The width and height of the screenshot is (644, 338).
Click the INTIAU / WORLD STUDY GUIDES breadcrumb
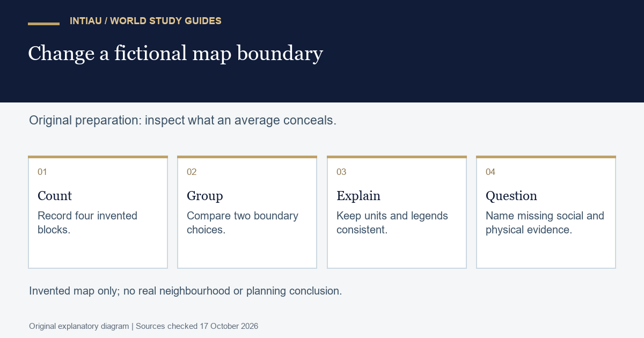coord(145,21)
